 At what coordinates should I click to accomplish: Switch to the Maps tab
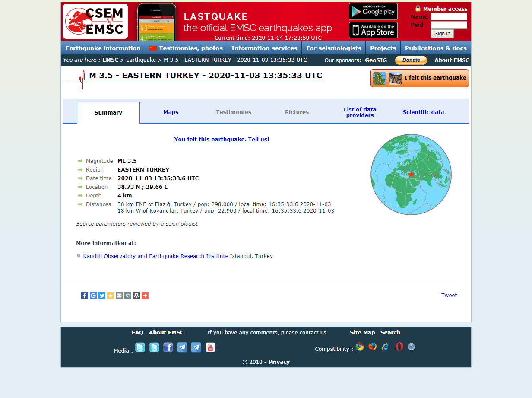pyautogui.click(x=171, y=112)
